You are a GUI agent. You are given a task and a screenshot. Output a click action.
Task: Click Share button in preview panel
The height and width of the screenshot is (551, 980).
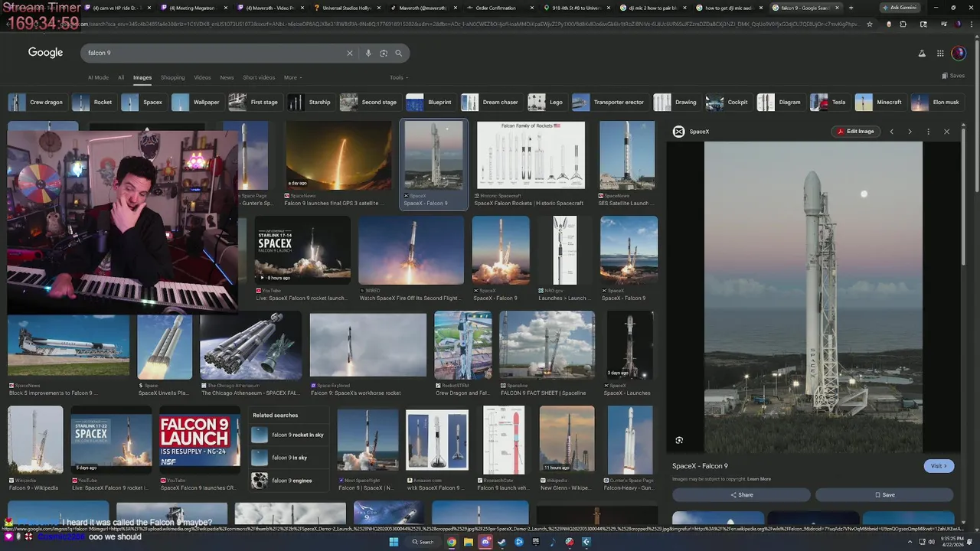tap(741, 495)
